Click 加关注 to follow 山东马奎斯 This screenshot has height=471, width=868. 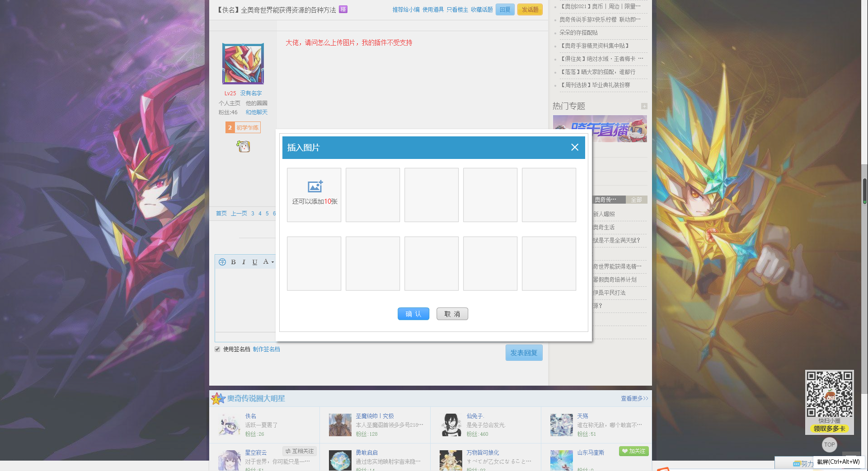[x=633, y=451]
